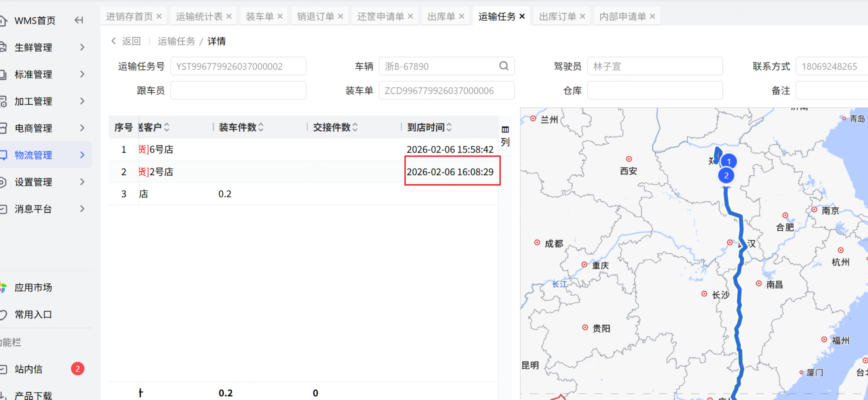Expand 标准管理 menu chevron
The width and height of the screenshot is (868, 400).
click(82, 74)
